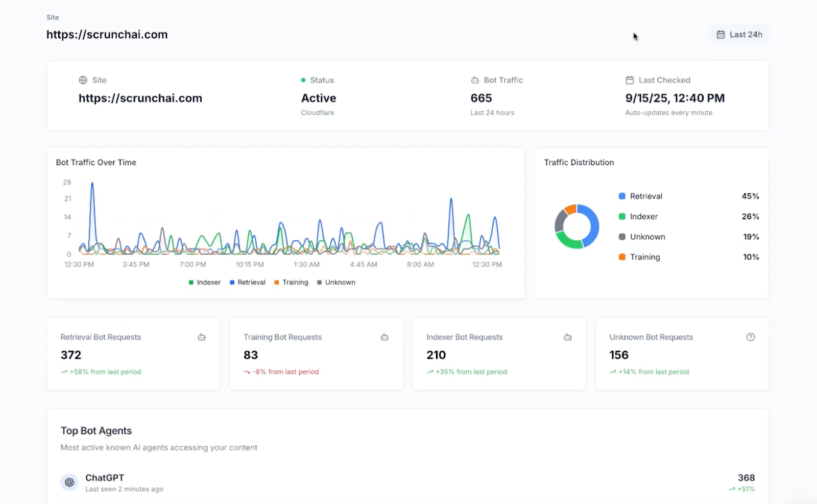Click the green Status indicator dot

click(303, 80)
